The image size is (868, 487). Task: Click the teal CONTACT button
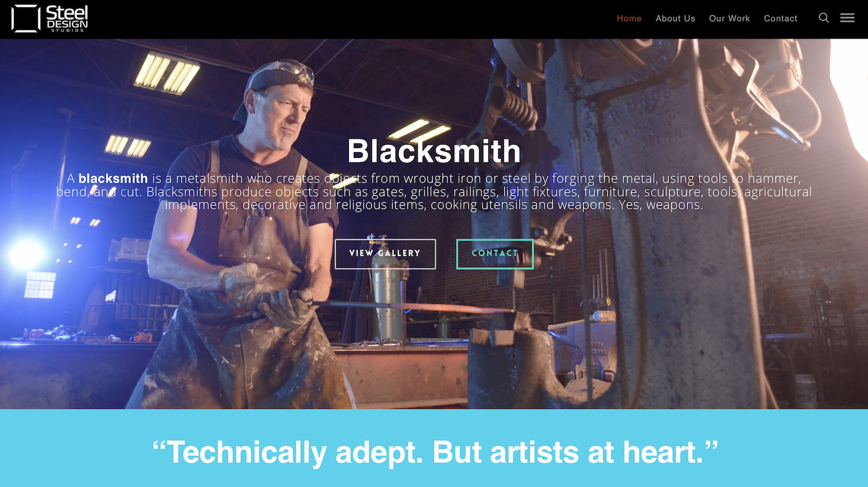(x=495, y=254)
